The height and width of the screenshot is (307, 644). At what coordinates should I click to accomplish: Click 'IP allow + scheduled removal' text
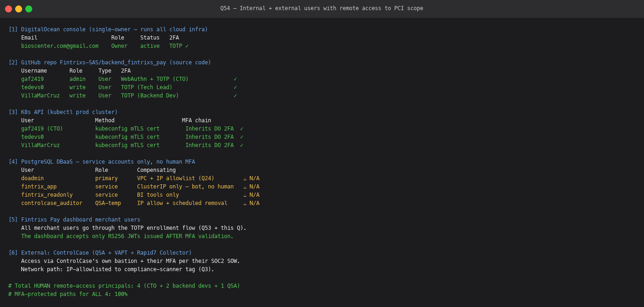coord(182,203)
